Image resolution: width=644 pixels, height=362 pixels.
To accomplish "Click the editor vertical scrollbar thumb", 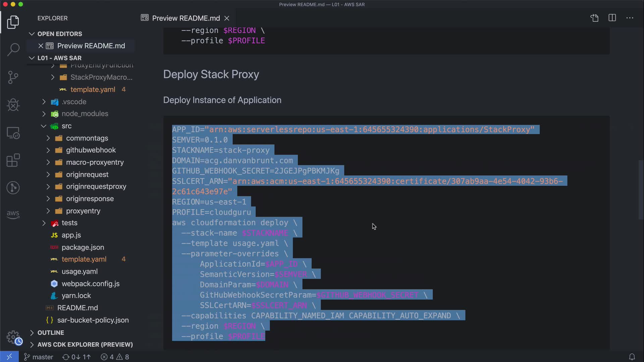I will pyautogui.click(x=641, y=189).
